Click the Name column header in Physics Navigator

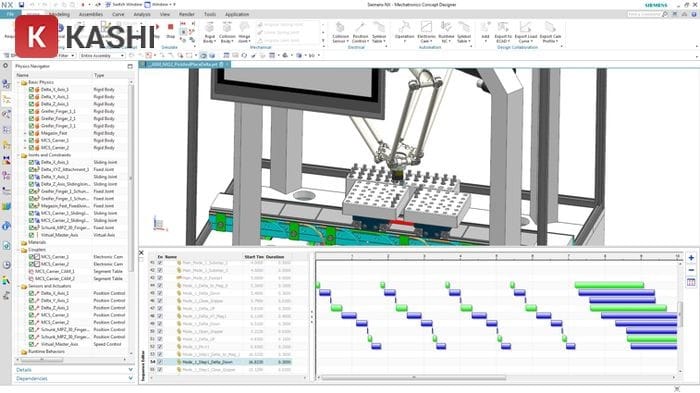[x=22, y=75]
